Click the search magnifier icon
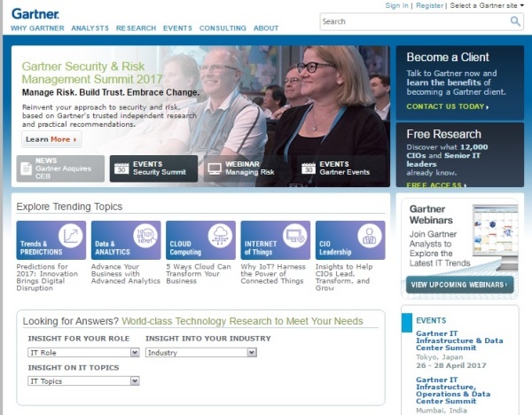This screenshot has height=415, width=532. 515,21
